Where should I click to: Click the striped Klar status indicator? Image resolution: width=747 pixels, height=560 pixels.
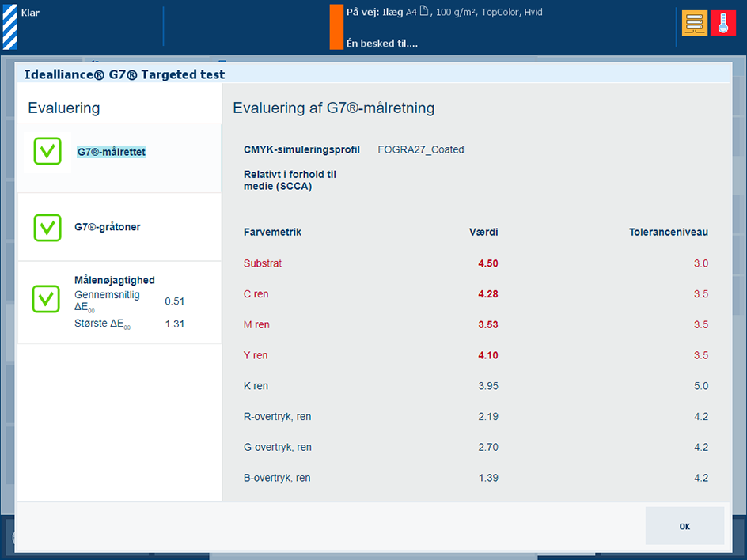pyautogui.click(x=10, y=27)
